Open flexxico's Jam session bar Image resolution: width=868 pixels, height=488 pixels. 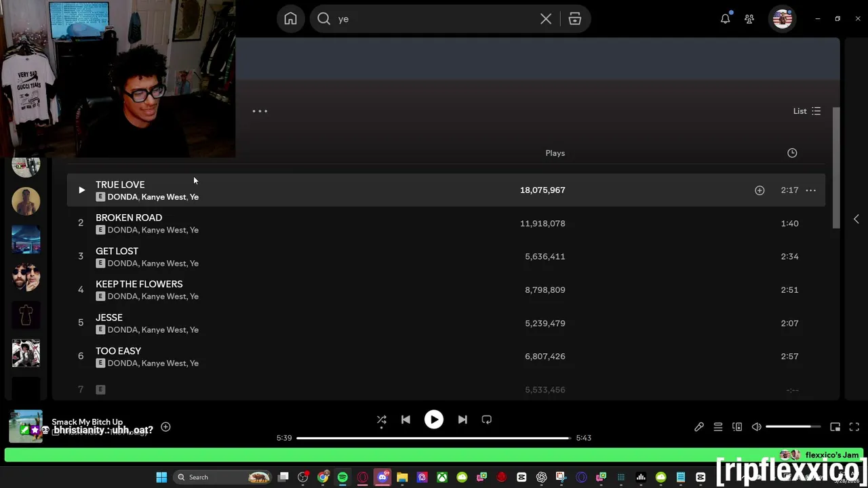coord(434,455)
